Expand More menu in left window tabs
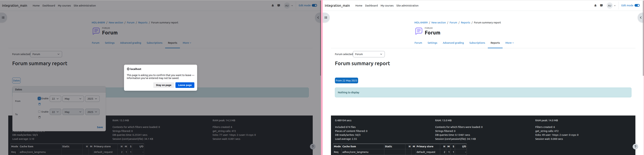Image resolution: width=644 pixels, height=155 pixels. pyautogui.click(x=187, y=43)
